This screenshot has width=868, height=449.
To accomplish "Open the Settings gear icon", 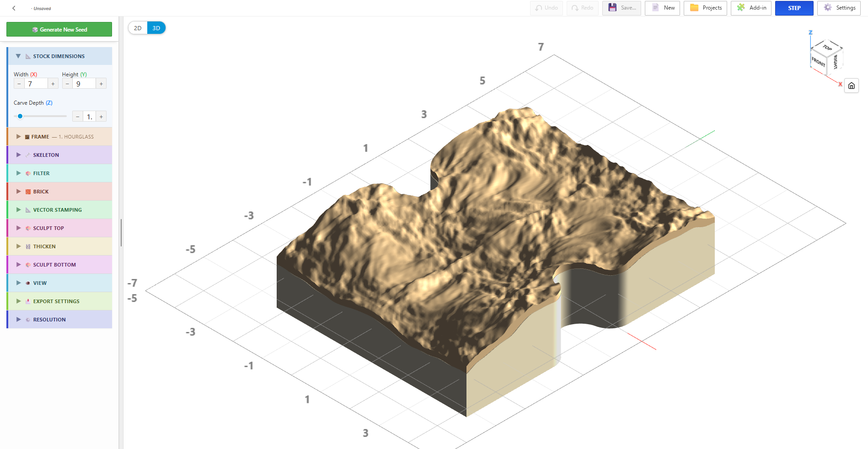I will pyautogui.click(x=828, y=8).
